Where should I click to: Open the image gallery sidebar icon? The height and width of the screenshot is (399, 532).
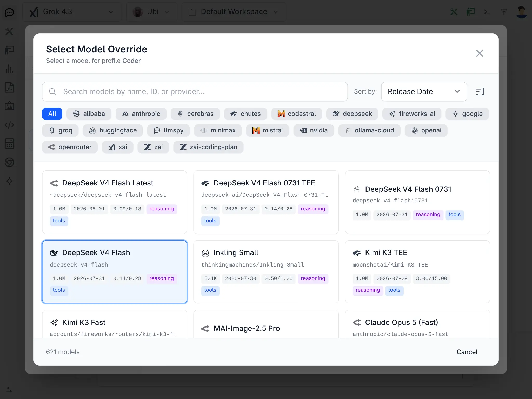[x=9, y=106]
